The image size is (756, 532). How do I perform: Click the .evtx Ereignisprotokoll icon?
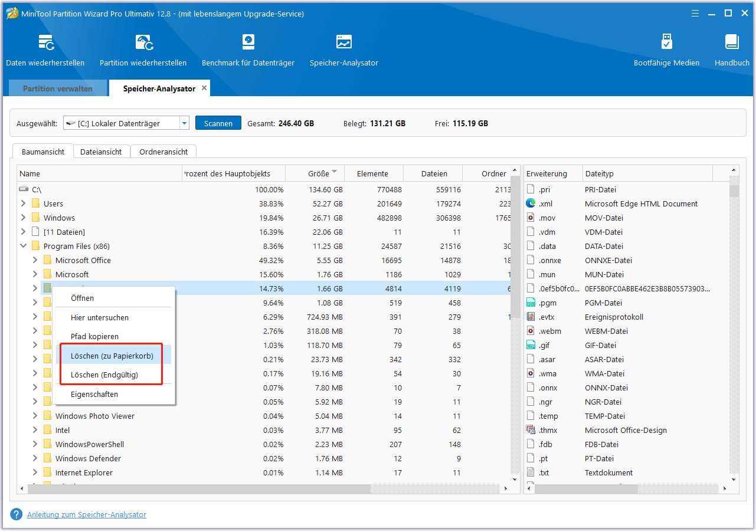(x=531, y=317)
